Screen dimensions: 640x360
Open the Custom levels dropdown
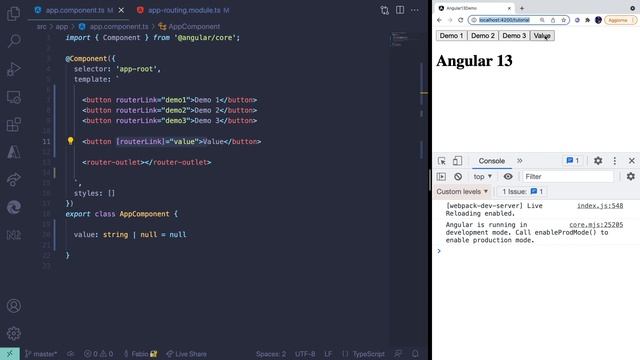coord(462,191)
